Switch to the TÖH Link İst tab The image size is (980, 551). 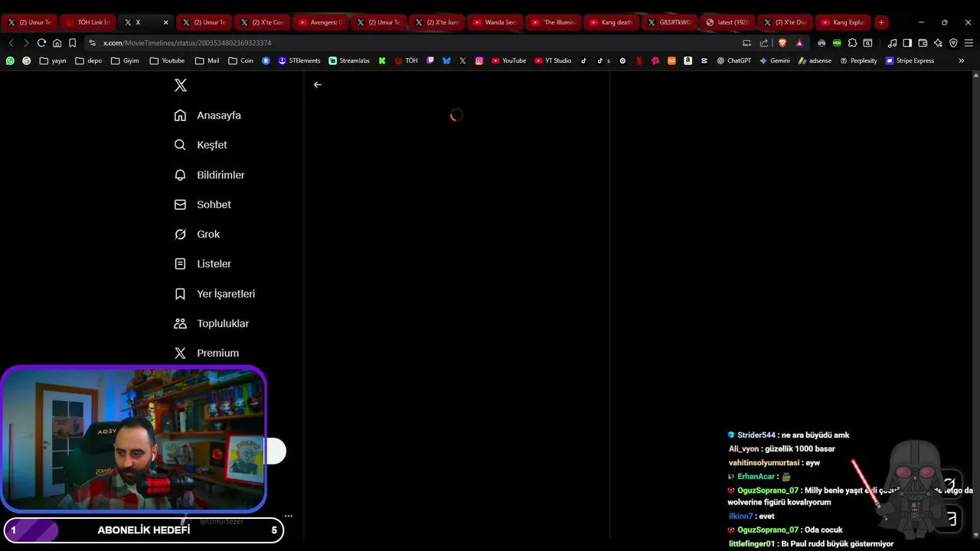(88, 22)
